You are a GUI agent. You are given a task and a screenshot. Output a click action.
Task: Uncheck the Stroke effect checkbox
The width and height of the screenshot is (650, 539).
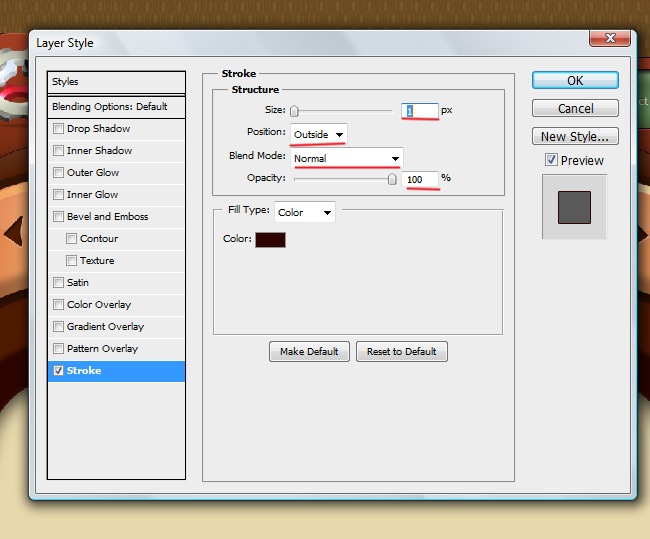(x=58, y=371)
